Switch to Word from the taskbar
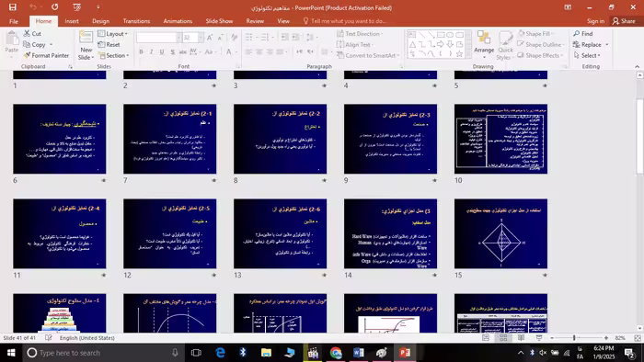This screenshot has width=644, height=362. [x=359, y=353]
